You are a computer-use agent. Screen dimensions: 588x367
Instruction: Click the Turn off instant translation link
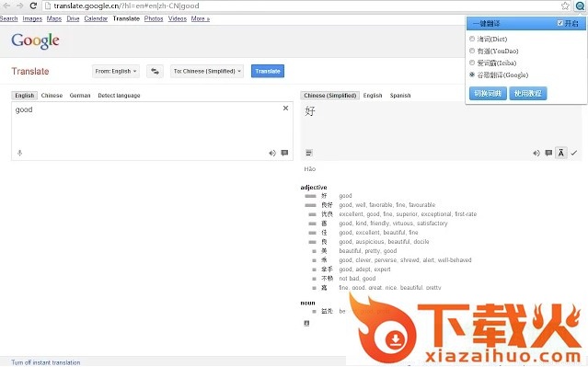click(45, 362)
